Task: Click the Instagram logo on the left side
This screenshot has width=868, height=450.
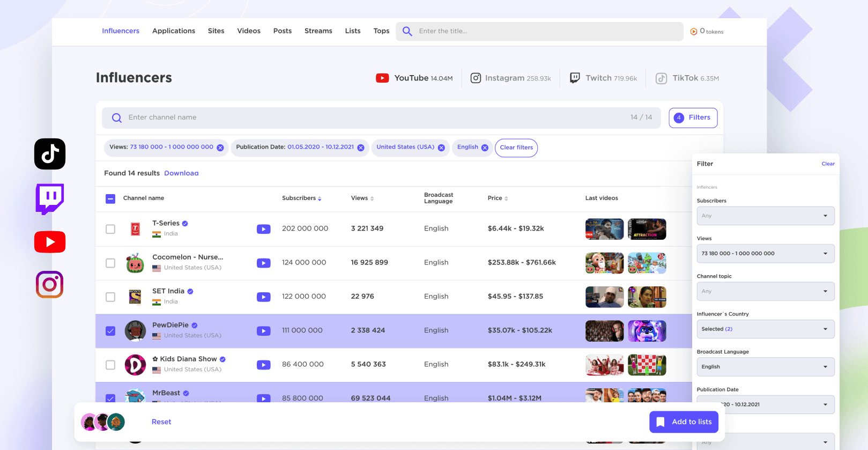Action: tap(50, 284)
